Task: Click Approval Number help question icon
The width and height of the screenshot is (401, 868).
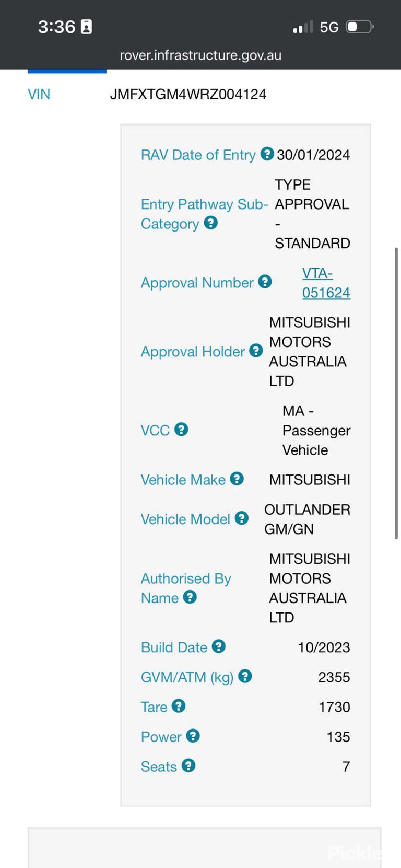Action: point(265,282)
